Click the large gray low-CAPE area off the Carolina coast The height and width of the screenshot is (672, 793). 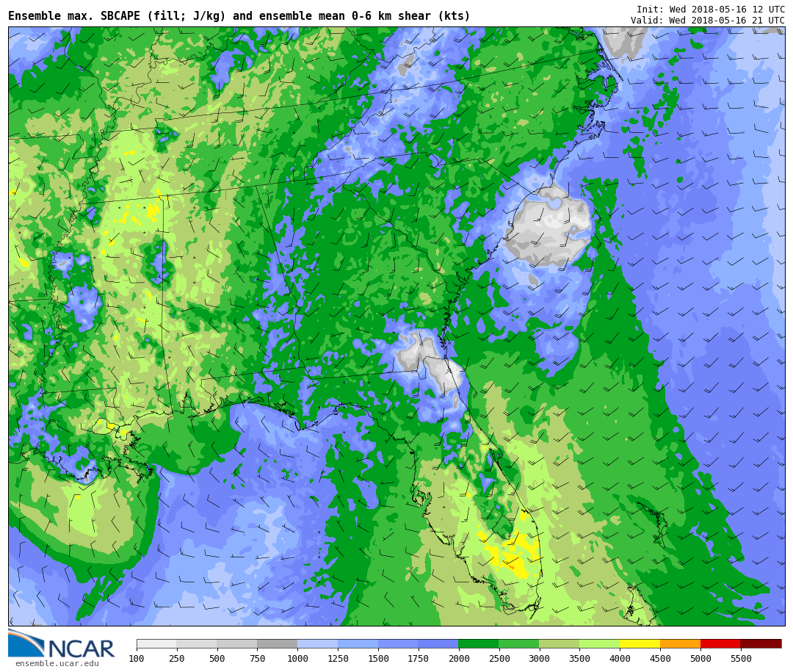click(548, 228)
